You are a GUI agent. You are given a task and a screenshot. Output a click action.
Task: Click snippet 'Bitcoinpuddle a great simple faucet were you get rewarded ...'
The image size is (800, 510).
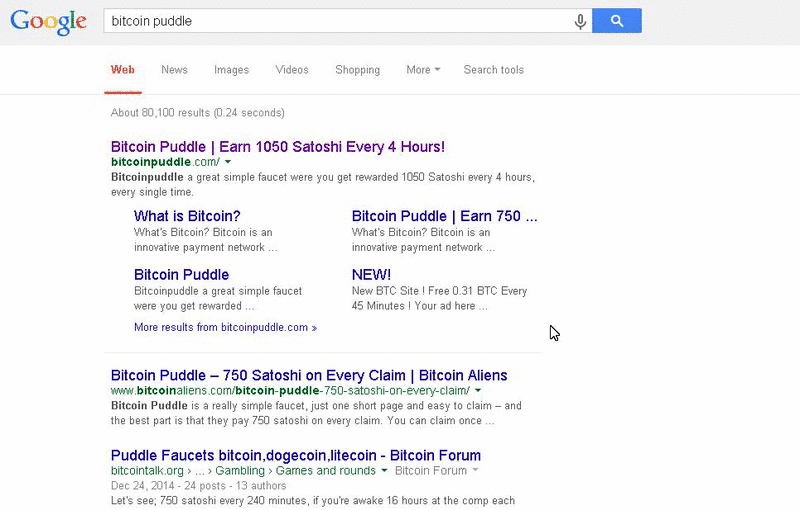pyautogui.click(x=218, y=298)
